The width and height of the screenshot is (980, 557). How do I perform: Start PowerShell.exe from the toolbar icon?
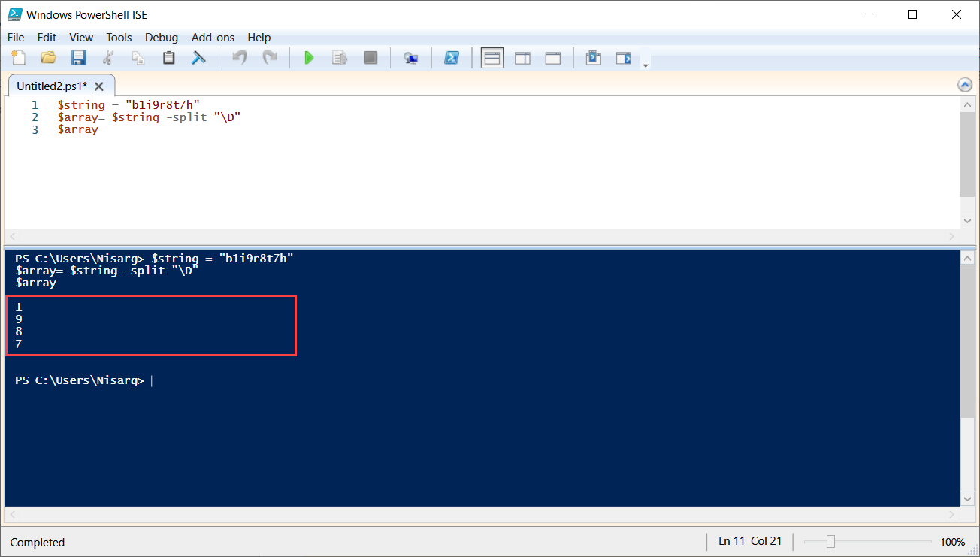[x=452, y=57]
